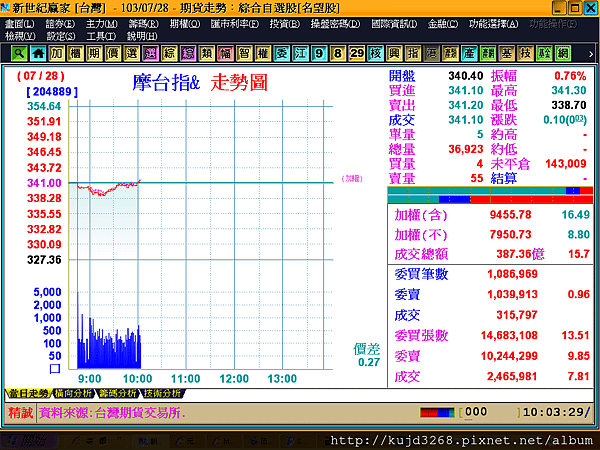This screenshot has height=450, width=600.
Task: Expand toolbar overflow arrow at right end
Action: pos(591,54)
